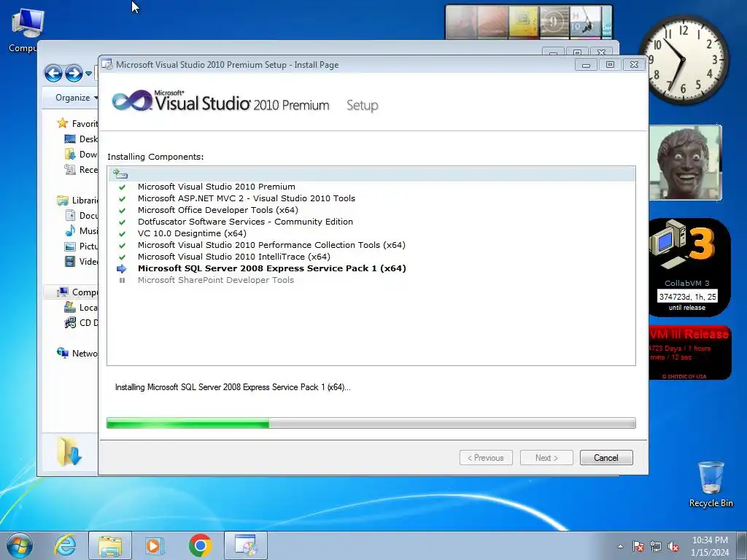Select Pictures library in Explorer sidebar
Screen dimensions: 747x560
(x=82, y=246)
